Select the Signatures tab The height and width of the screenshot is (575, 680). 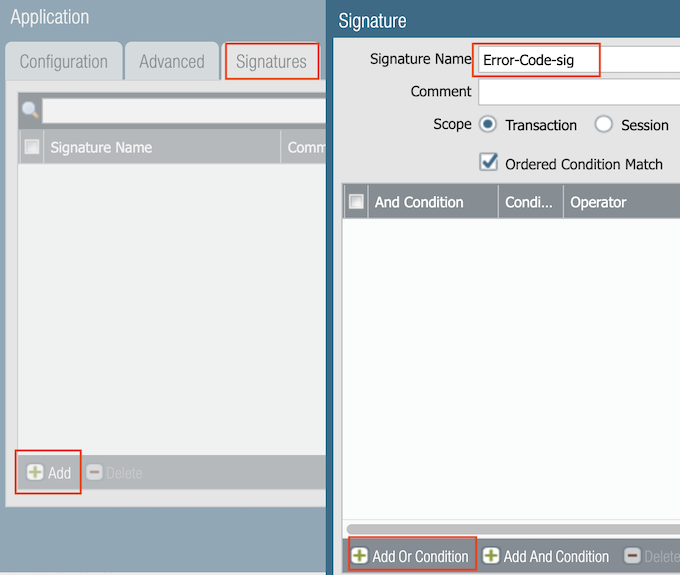pyautogui.click(x=271, y=61)
